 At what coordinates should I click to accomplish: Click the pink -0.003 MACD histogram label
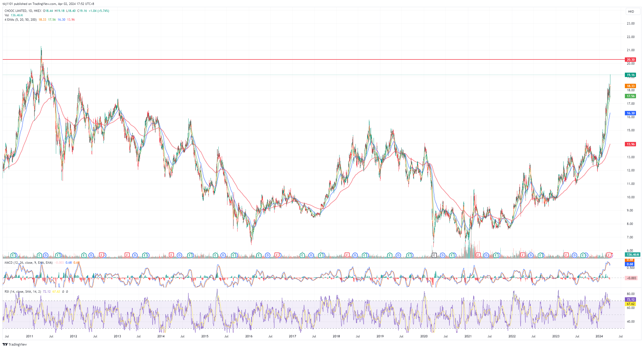631,278
